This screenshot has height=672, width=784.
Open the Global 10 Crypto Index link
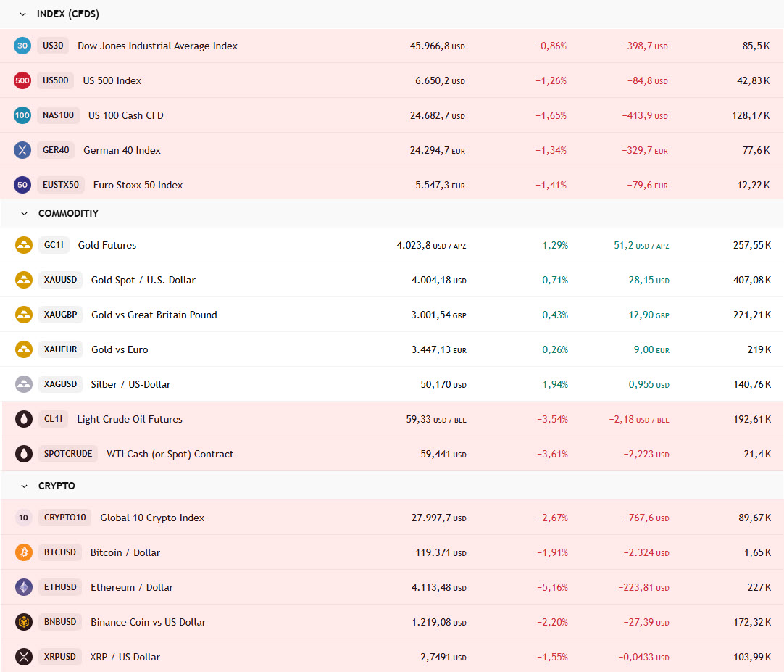pos(152,518)
